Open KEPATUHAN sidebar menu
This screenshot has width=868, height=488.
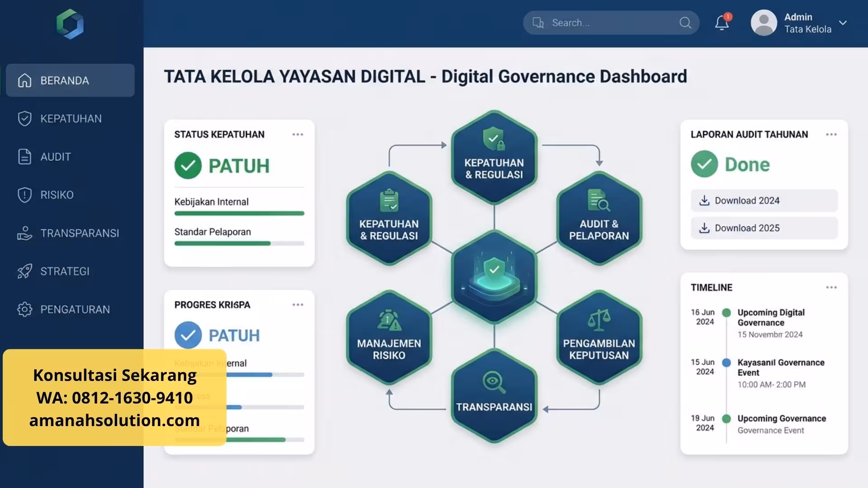(70, 119)
